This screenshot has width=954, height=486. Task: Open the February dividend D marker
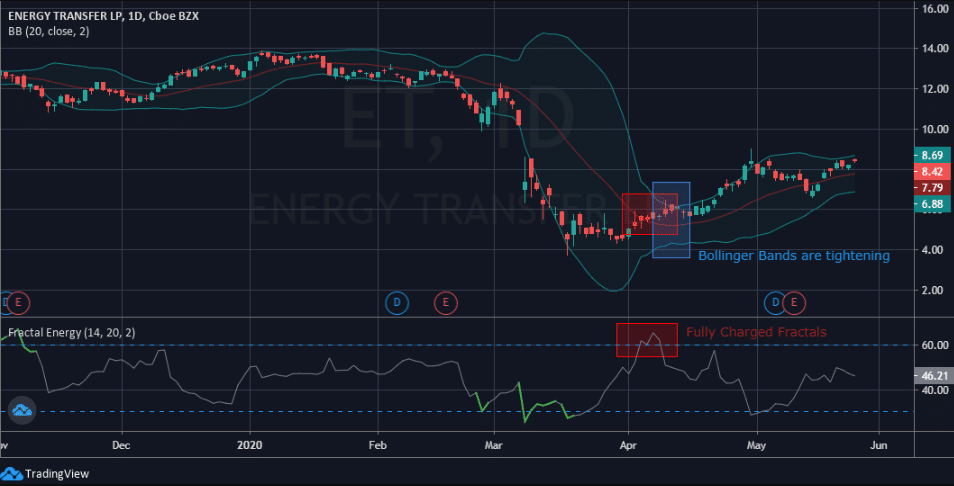[x=397, y=301]
